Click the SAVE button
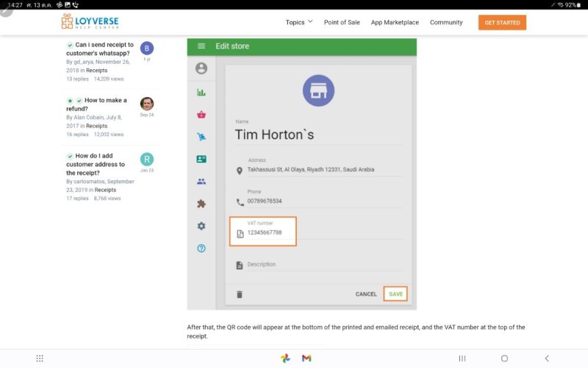 [395, 294]
